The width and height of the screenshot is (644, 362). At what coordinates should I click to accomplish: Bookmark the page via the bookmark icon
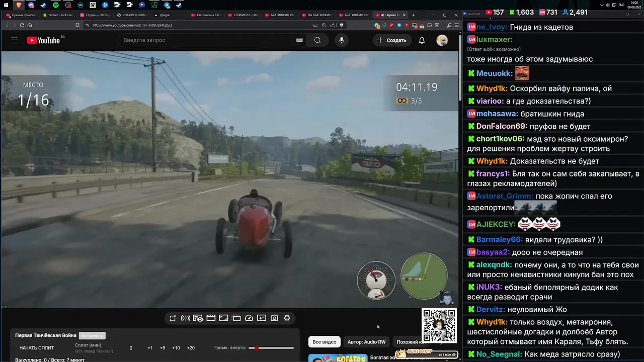77,25
